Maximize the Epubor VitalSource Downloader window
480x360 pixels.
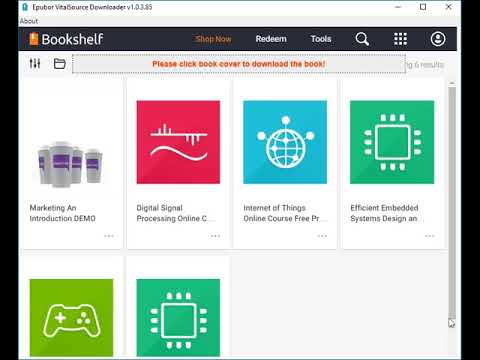tap(423, 7)
